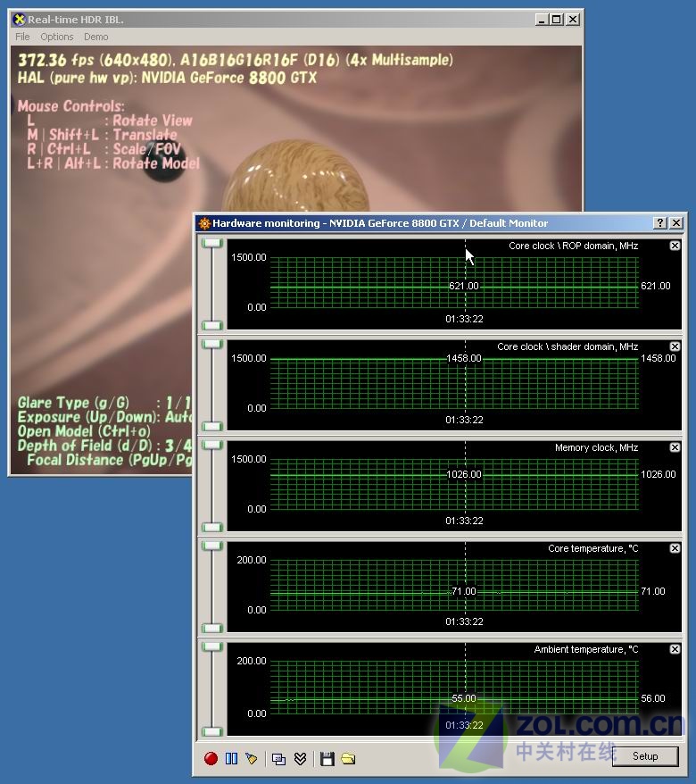
Task: Click bottom slider handle of shader domain graph
Action: 212,427
